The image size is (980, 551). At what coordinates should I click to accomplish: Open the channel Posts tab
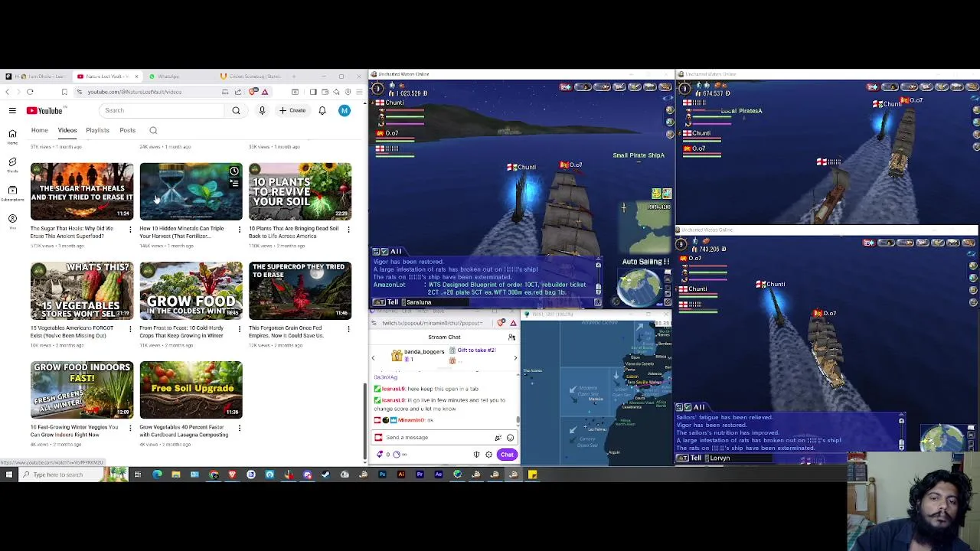click(x=127, y=130)
